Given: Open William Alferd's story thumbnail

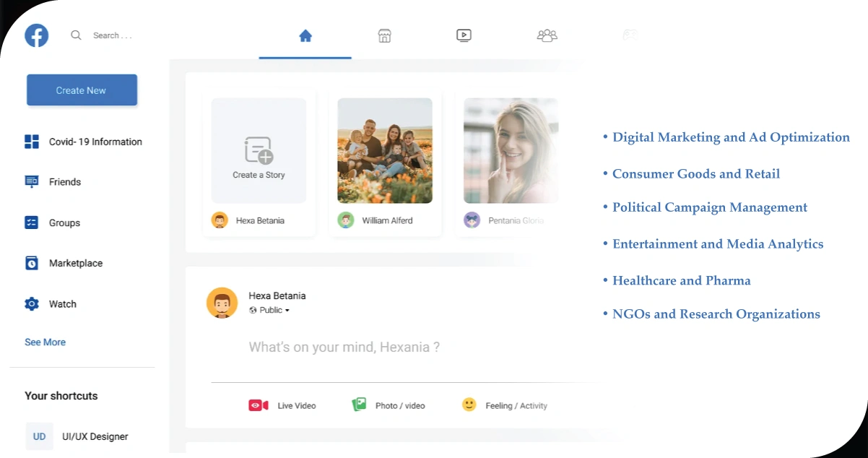Looking at the screenshot, I should click(385, 150).
